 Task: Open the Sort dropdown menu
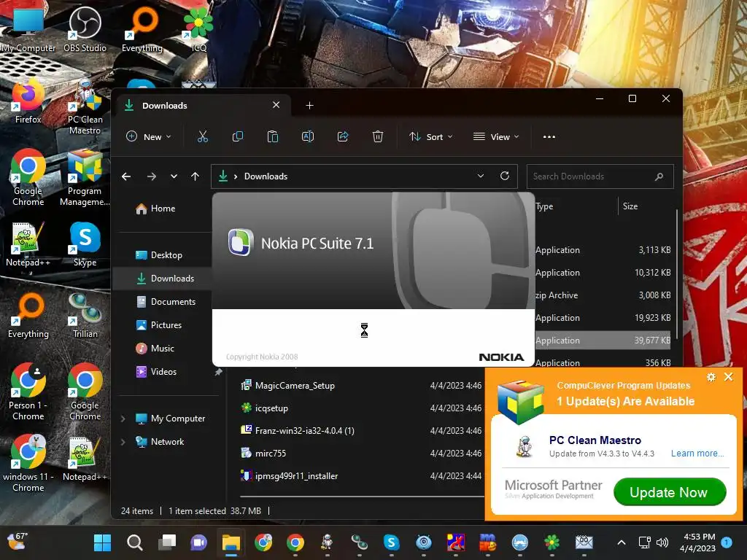point(430,136)
